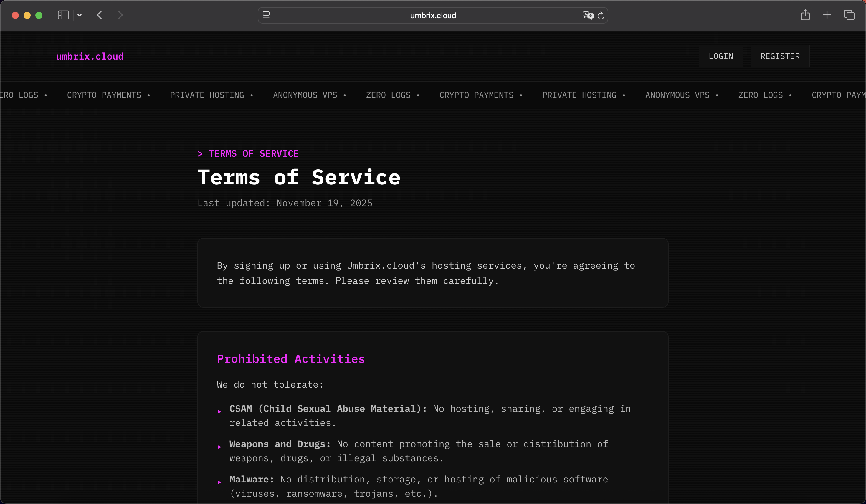This screenshot has height=504, width=866.
Task: Expand the tab group dropdown chevron
Action: pyautogui.click(x=80, y=15)
